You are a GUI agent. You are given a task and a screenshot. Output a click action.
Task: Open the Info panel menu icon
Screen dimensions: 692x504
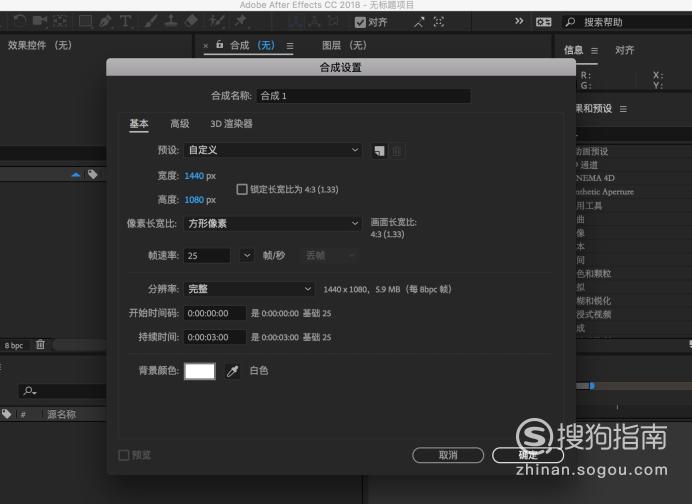coord(594,51)
